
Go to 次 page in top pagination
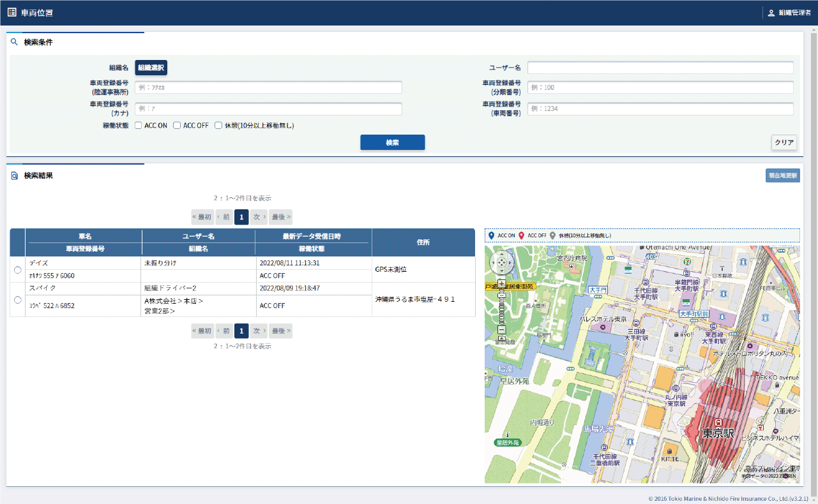(259, 217)
